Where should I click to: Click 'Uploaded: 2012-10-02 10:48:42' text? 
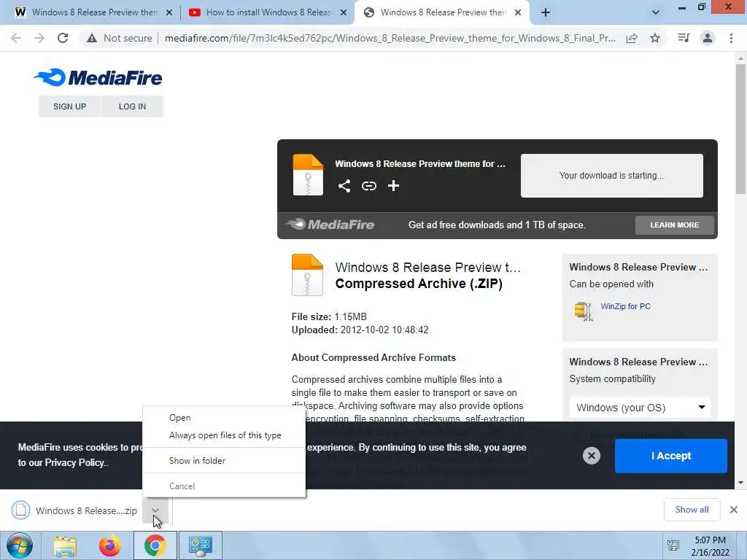tap(360, 330)
